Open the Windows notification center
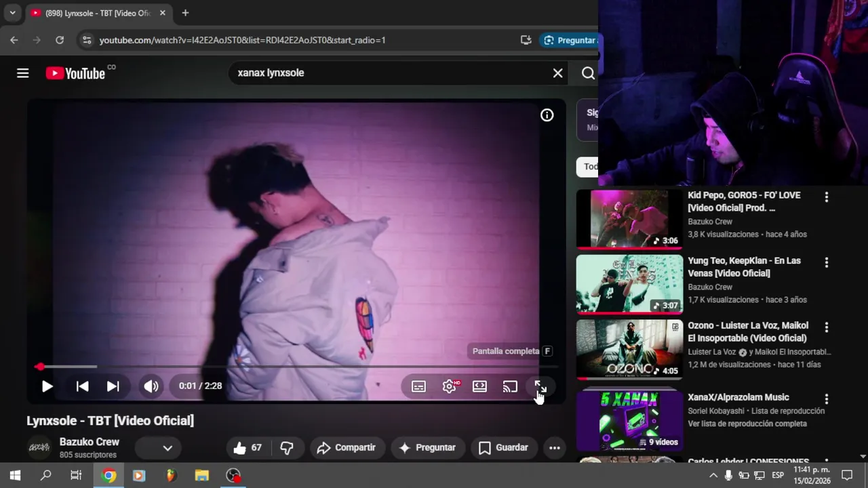 click(x=847, y=475)
